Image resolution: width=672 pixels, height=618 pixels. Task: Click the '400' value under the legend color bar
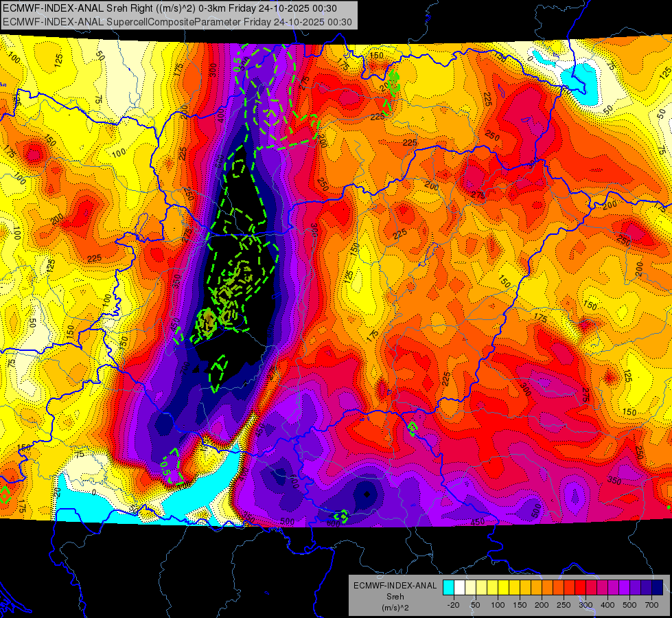(607, 605)
